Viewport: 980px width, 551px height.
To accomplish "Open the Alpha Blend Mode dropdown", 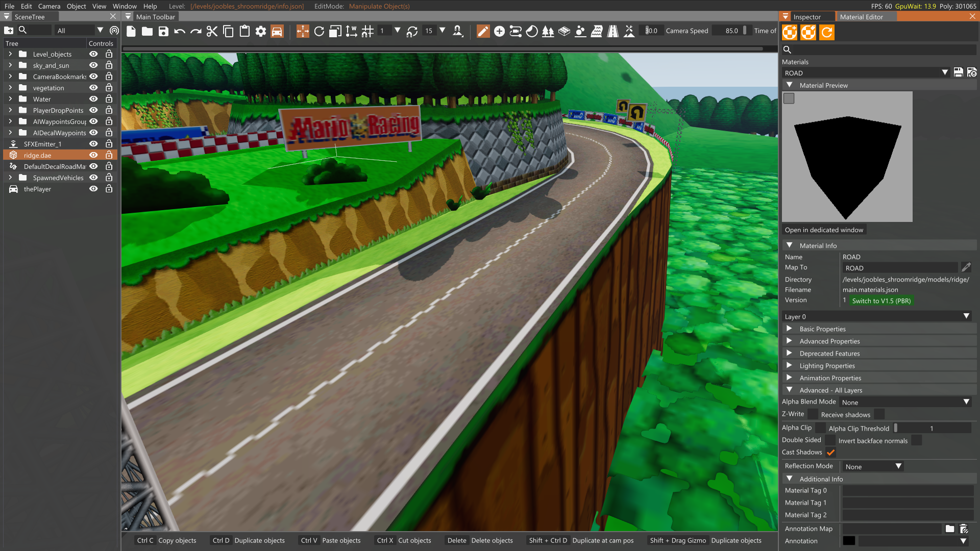I will click(x=904, y=403).
